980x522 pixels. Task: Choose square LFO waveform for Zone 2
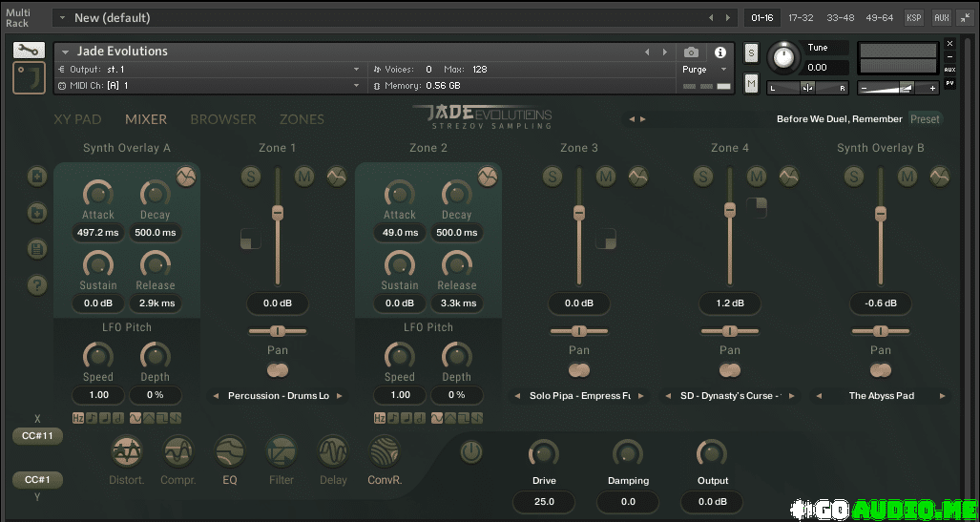pos(464,418)
